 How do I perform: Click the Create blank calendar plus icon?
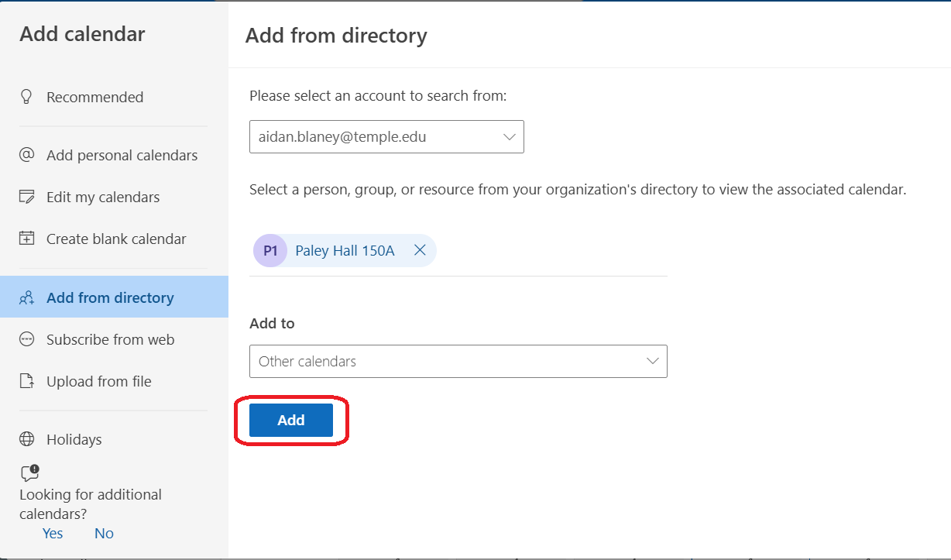(x=27, y=239)
